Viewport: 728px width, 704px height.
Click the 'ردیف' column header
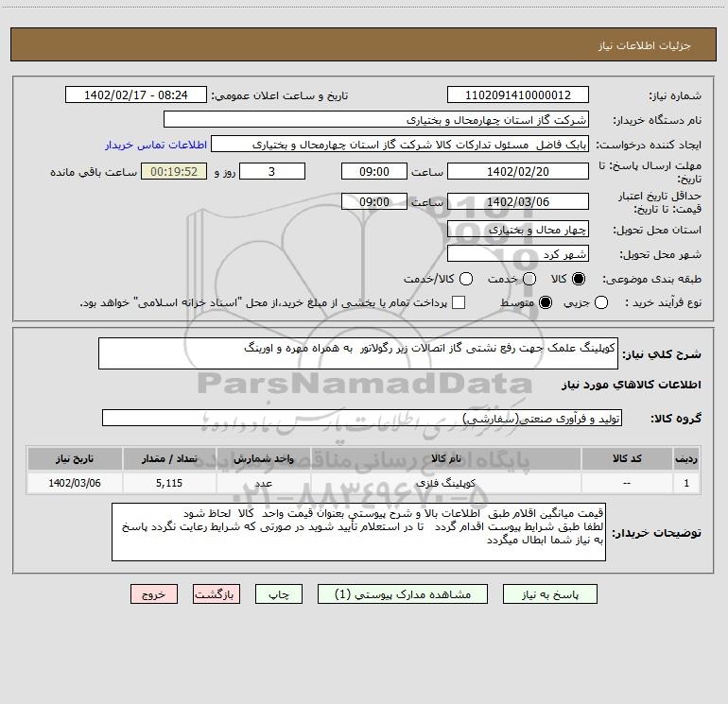[x=686, y=458]
